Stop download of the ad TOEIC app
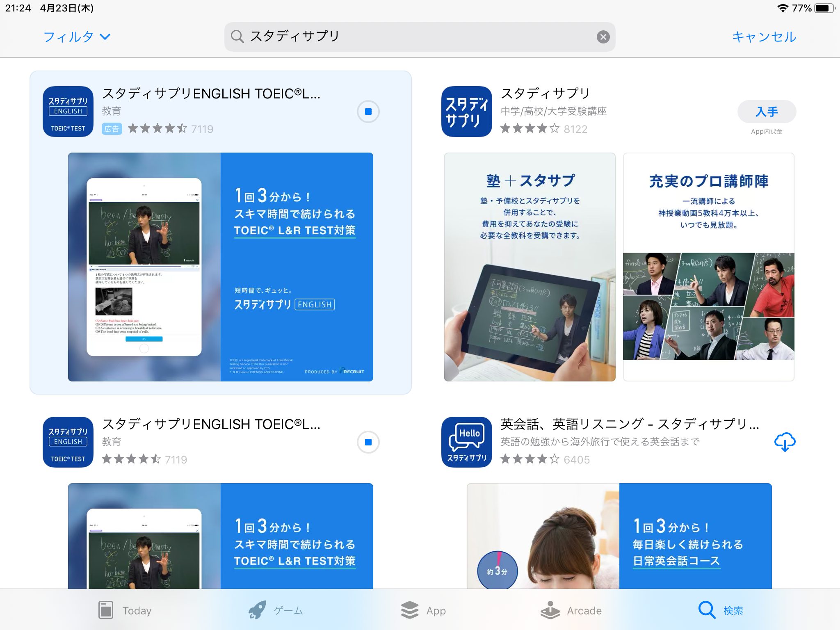 pos(368,112)
